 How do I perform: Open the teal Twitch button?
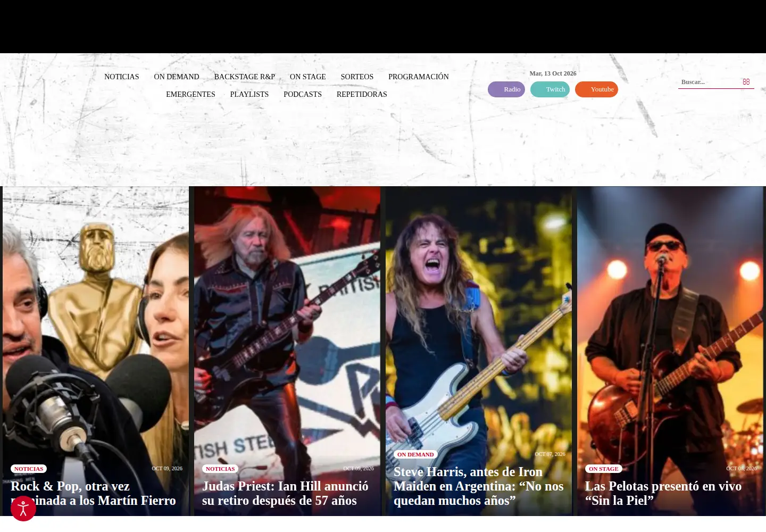click(550, 89)
